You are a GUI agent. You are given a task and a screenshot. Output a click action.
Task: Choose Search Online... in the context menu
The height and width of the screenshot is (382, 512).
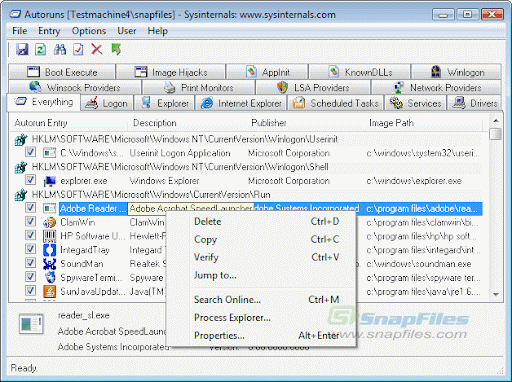(261, 300)
